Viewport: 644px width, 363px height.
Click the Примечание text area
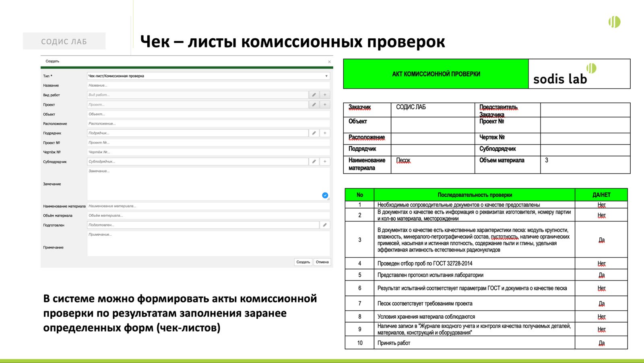(208, 243)
